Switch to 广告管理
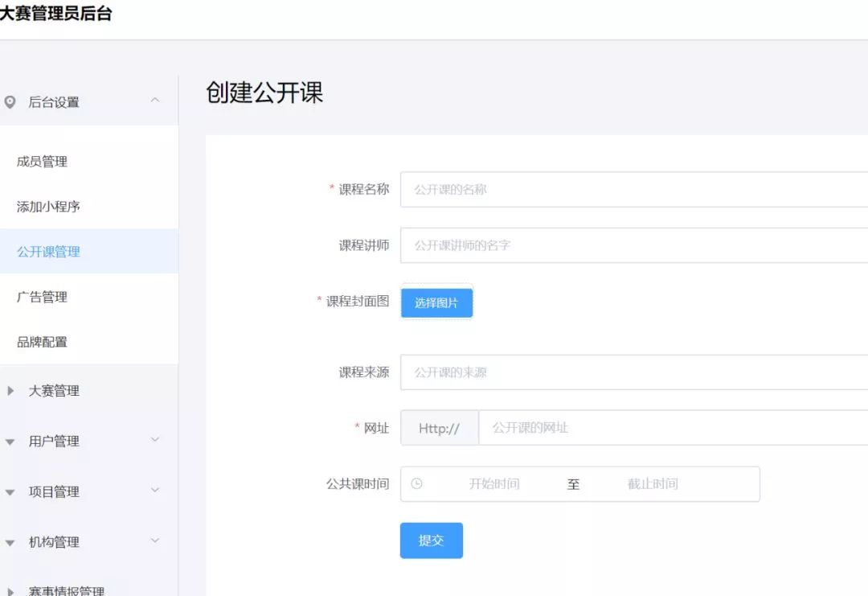Viewport: 868px width, 596px height. point(41,297)
